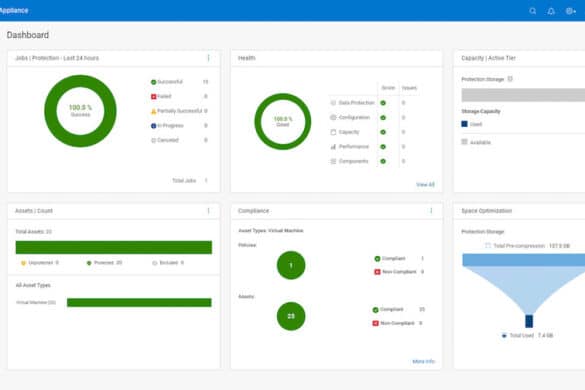Click the Components health row icon
The image size is (585, 390).
333,161
